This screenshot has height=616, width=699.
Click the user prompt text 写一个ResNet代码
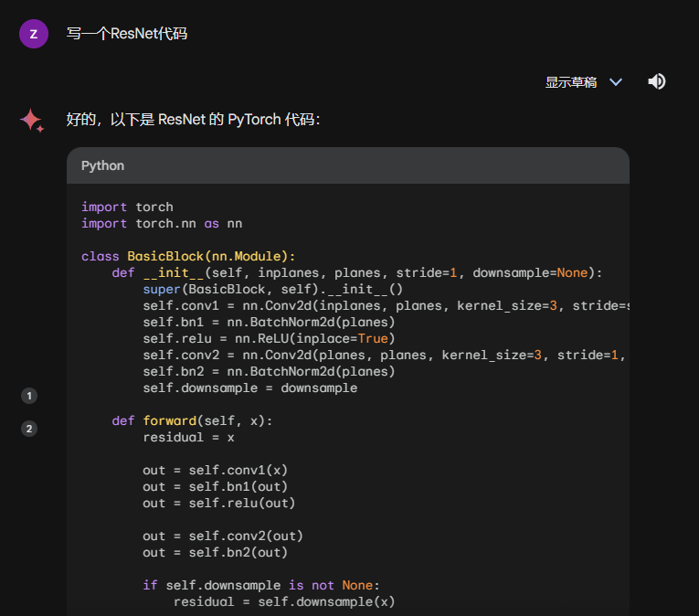pos(126,34)
